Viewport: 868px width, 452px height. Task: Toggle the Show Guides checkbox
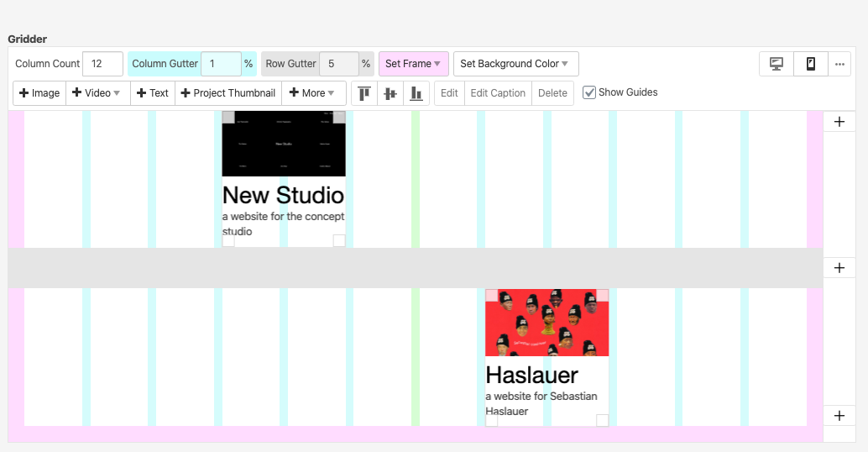tap(589, 92)
